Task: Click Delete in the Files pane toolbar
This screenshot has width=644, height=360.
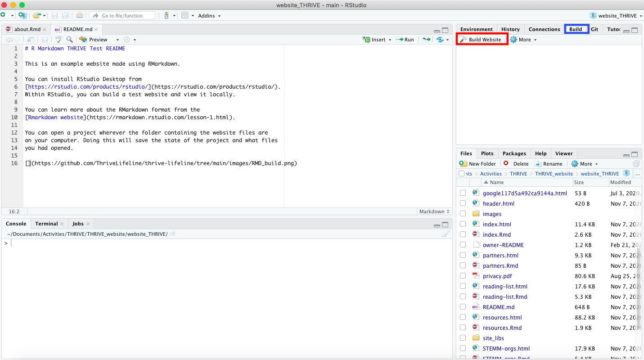Action: pos(516,164)
